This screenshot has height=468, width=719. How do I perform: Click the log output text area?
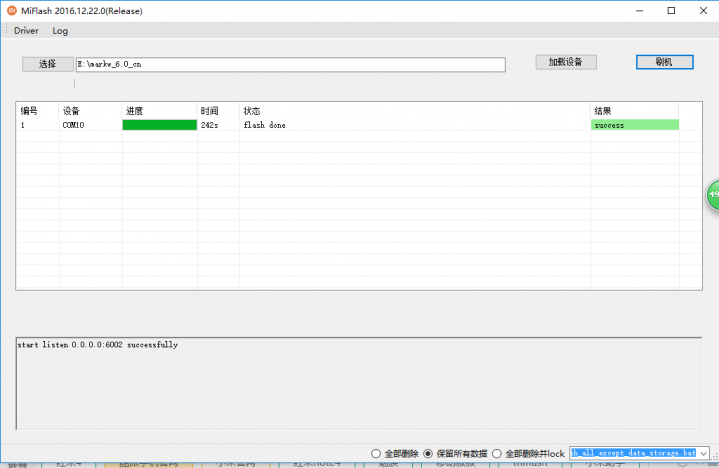359,384
